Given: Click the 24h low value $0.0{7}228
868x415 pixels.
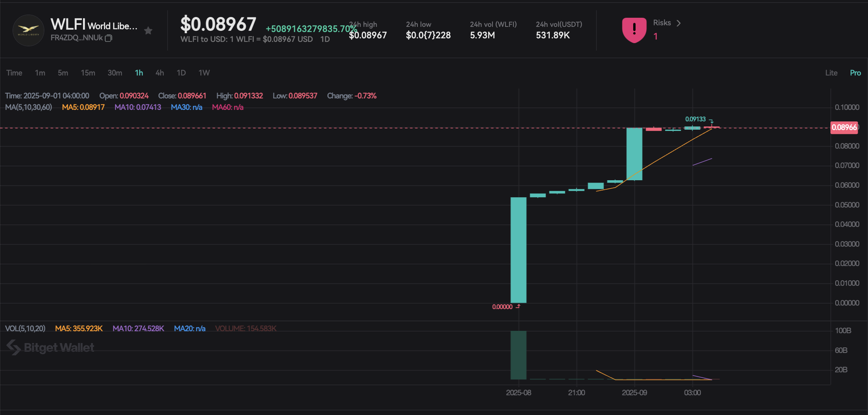Looking at the screenshot, I should [x=428, y=35].
